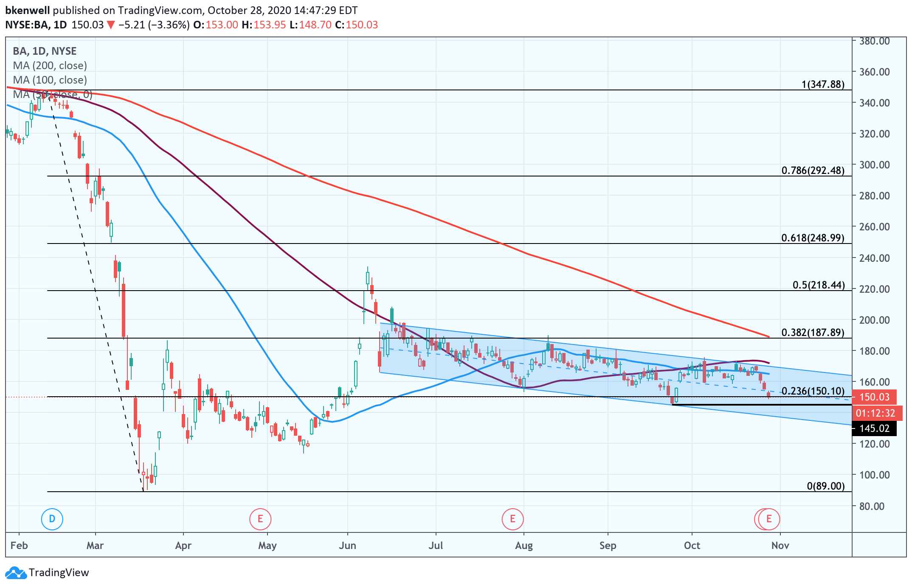
Task: Click the blue dividend D marker
Action: tap(52, 518)
